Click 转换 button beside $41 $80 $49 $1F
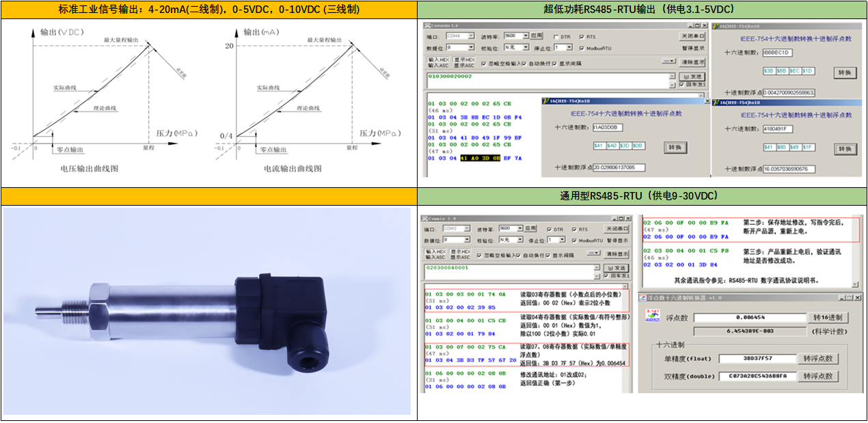 (845, 148)
